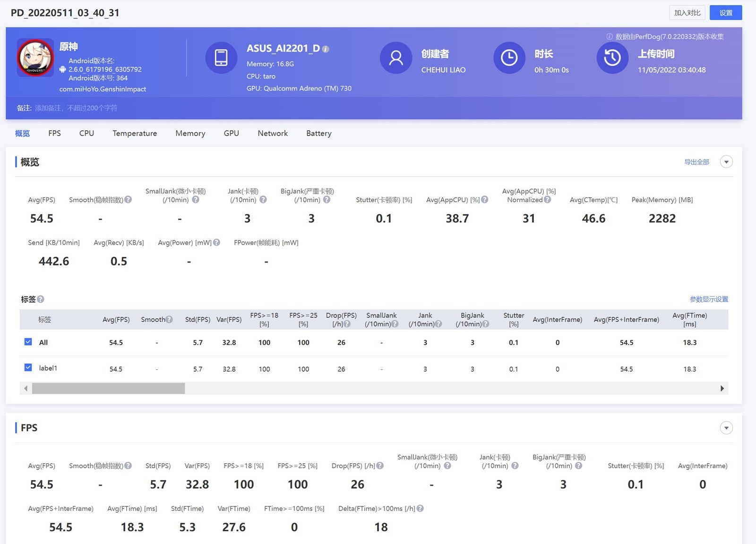This screenshot has width=756, height=544.
Task: Uncheck the All label checkbox
Action: [28, 342]
